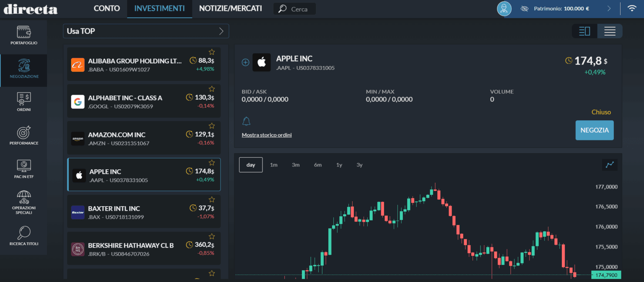Open the Mostra storico ordini link
The image size is (644, 282).
point(267,135)
